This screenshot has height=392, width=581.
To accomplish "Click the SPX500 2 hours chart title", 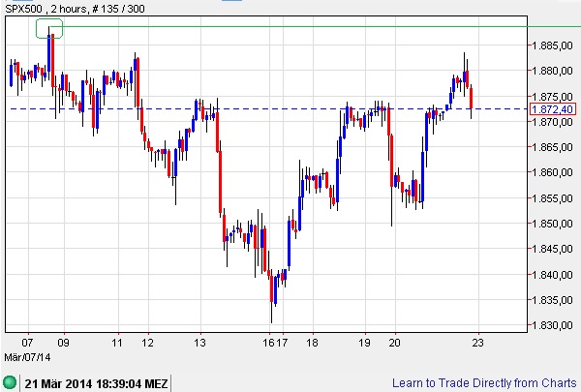I will click(75, 8).
